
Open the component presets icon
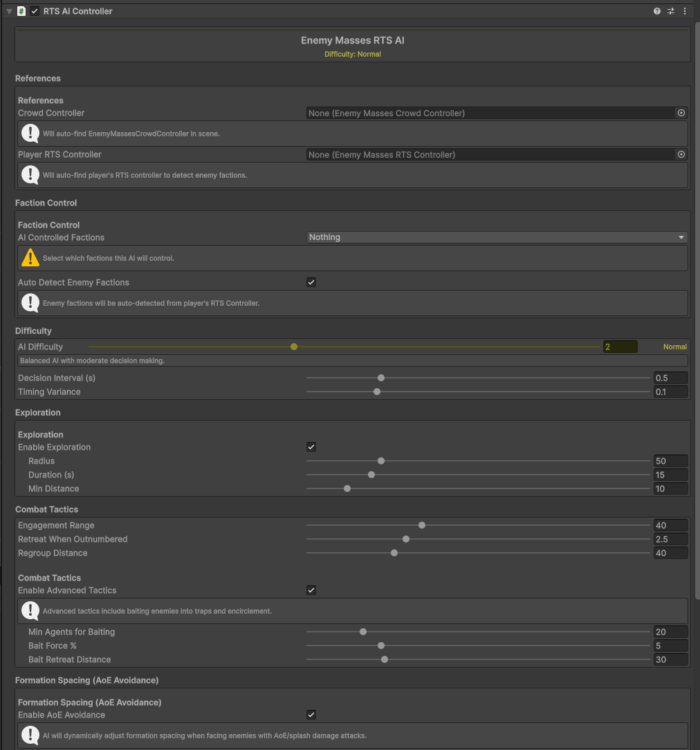(671, 11)
